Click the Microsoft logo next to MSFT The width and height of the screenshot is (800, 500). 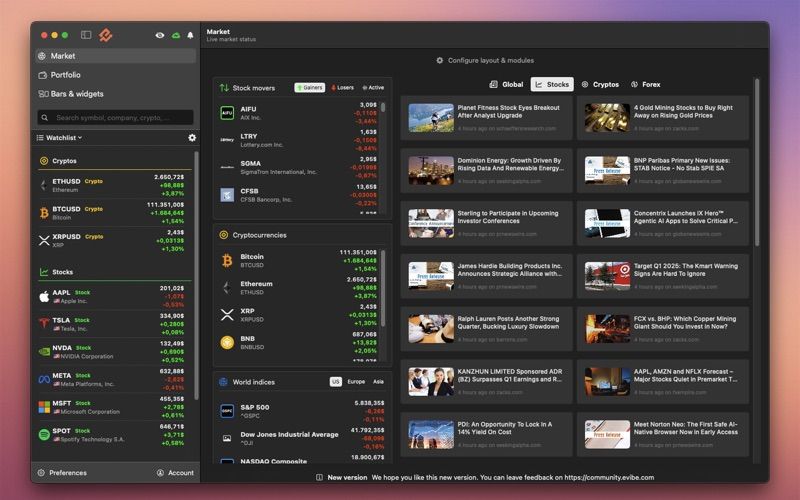click(x=44, y=407)
